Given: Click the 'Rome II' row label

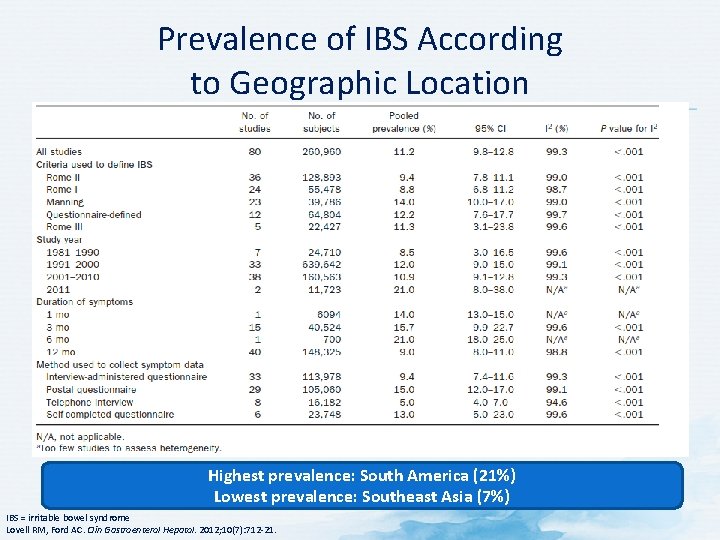Looking at the screenshot, I should 63,177.
